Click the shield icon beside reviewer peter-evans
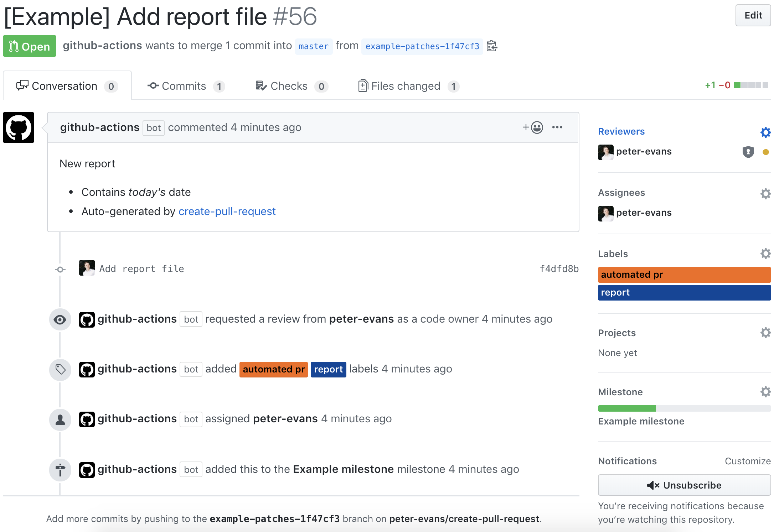Screen dimensions: 774x532 pyautogui.click(x=748, y=152)
